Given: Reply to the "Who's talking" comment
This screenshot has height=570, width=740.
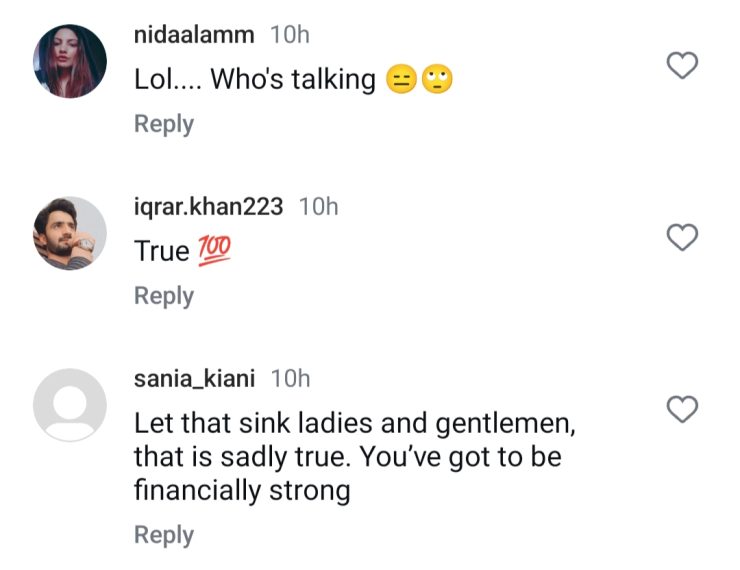Looking at the screenshot, I should 164,124.
